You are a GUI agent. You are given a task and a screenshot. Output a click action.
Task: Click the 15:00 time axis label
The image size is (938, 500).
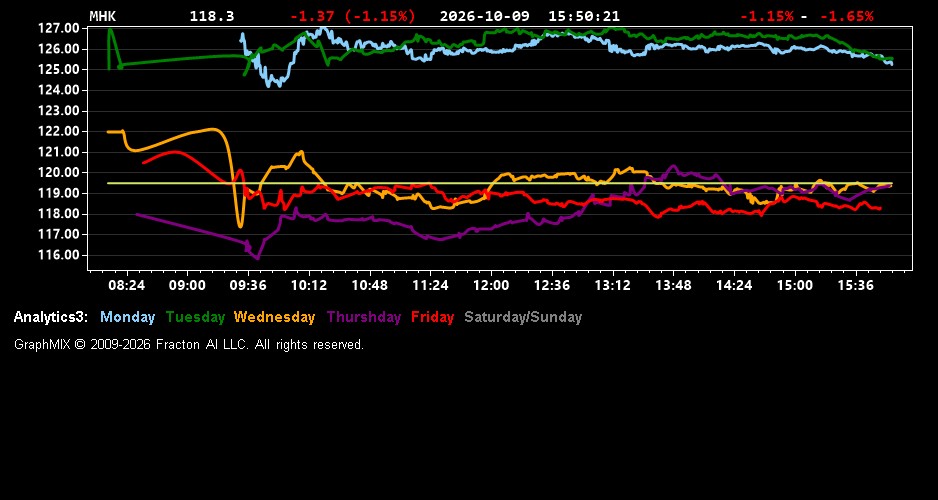[795, 285]
